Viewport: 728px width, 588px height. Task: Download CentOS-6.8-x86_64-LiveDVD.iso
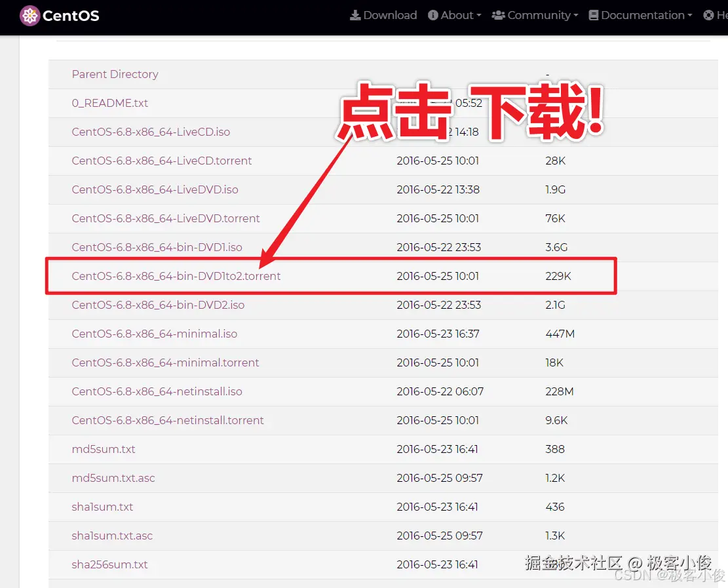pos(155,189)
